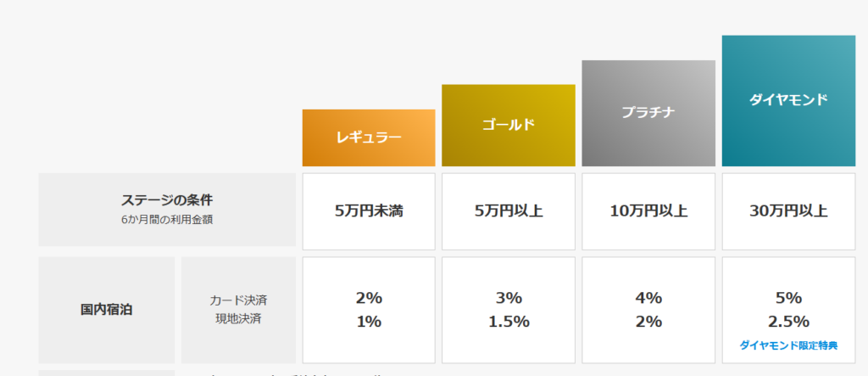Select the teal ダイヤモンド stage header
This screenshot has width=868, height=376.
[788, 100]
